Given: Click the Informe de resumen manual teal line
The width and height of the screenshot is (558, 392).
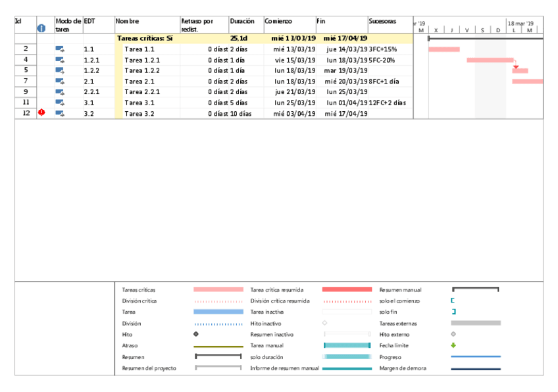Looking at the screenshot, I should [x=347, y=369].
